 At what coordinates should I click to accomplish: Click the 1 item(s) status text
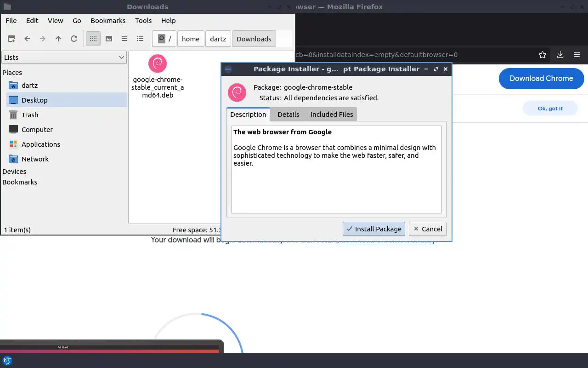coord(17,230)
